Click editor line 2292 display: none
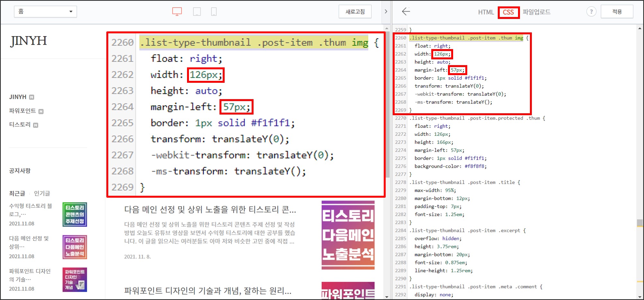The height and width of the screenshot is (300, 644). click(434, 295)
